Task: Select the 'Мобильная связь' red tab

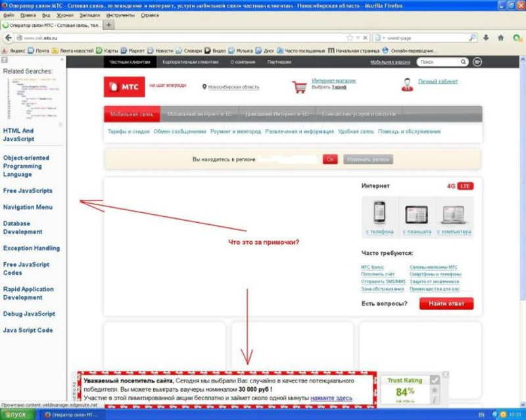Action: pyautogui.click(x=132, y=114)
